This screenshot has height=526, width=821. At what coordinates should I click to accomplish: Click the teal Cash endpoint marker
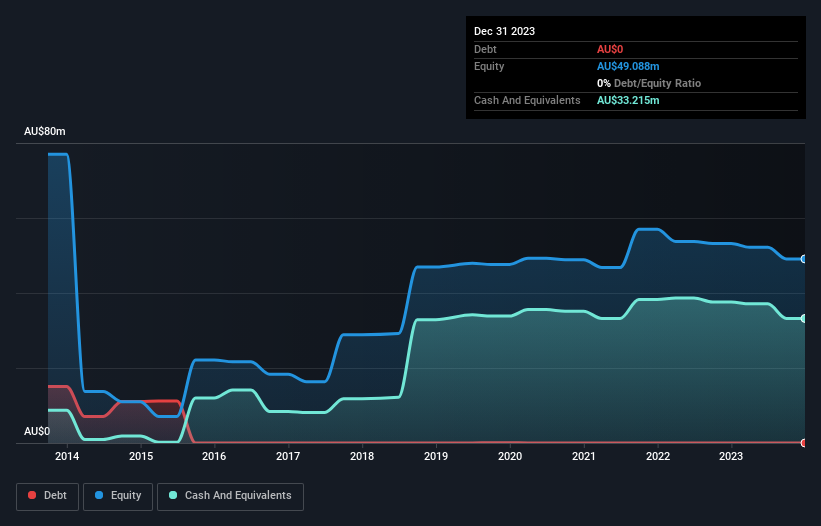[804, 318]
